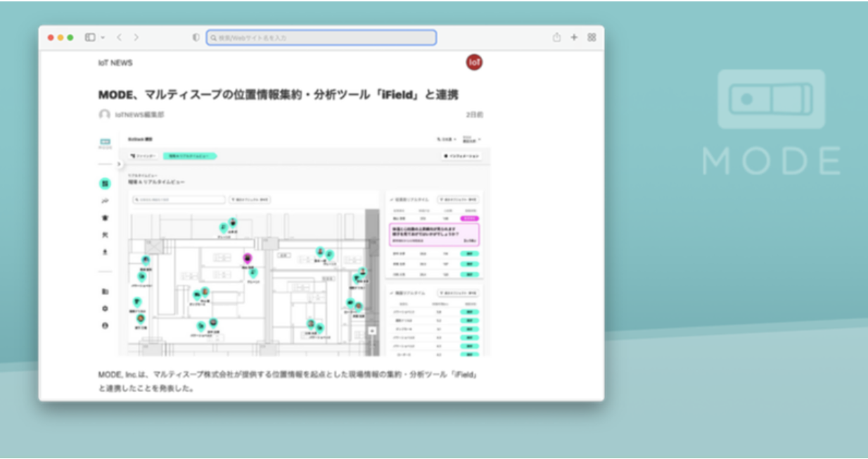Click the pink worker marker on floor map
Image resolution: width=868 pixels, height=459 pixels.
coord(247,259)
